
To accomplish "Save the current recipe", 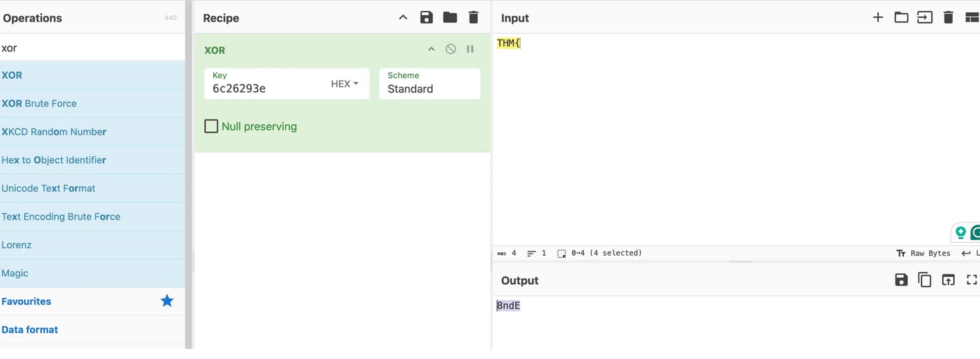I will [x=426, y=18].
